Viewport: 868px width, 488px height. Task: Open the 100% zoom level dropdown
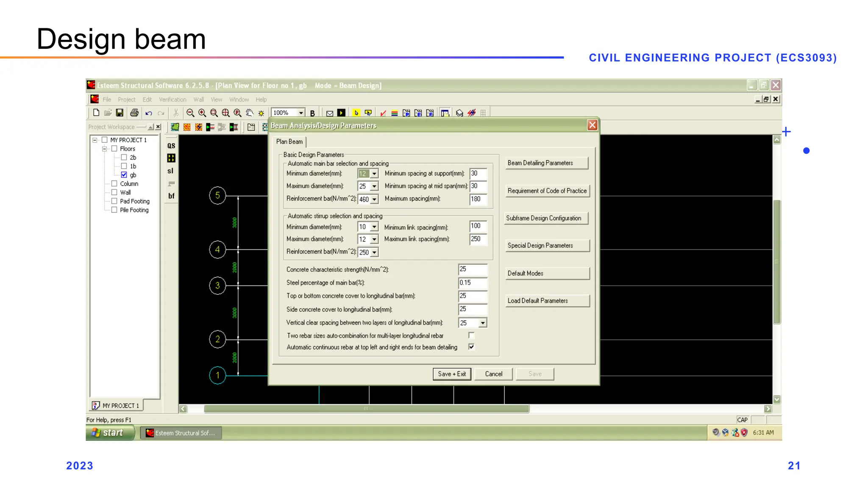(x=301, y=113)
